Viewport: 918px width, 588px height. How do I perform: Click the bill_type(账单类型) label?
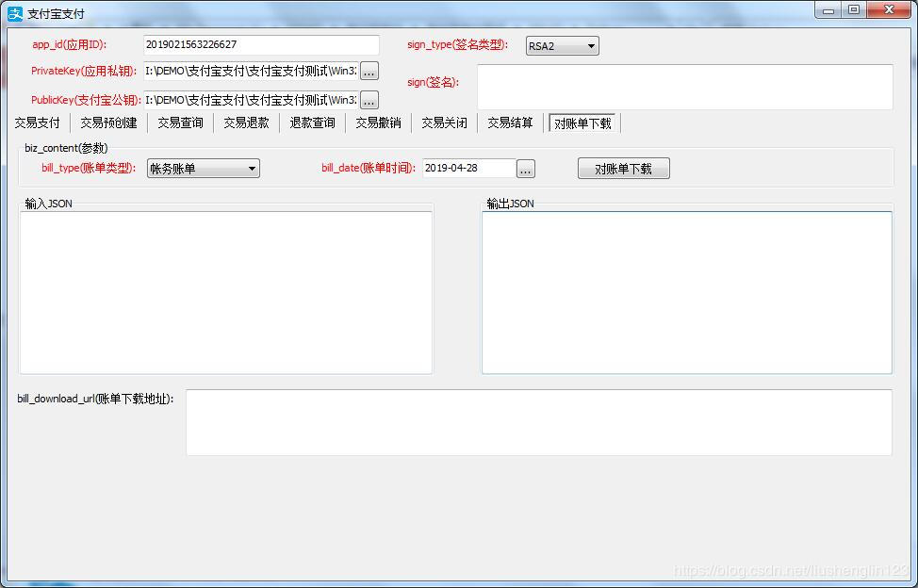pyautogui.click(x=89, y=168)
